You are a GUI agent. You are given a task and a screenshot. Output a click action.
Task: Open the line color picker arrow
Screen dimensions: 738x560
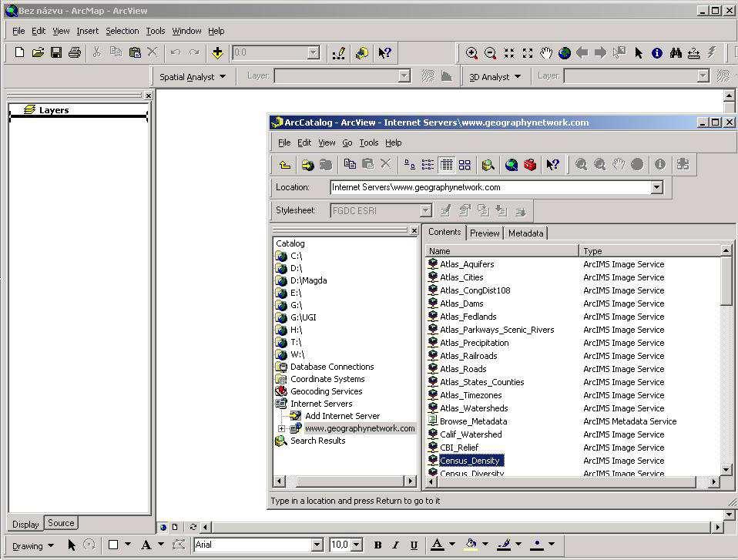click(518, 545)
